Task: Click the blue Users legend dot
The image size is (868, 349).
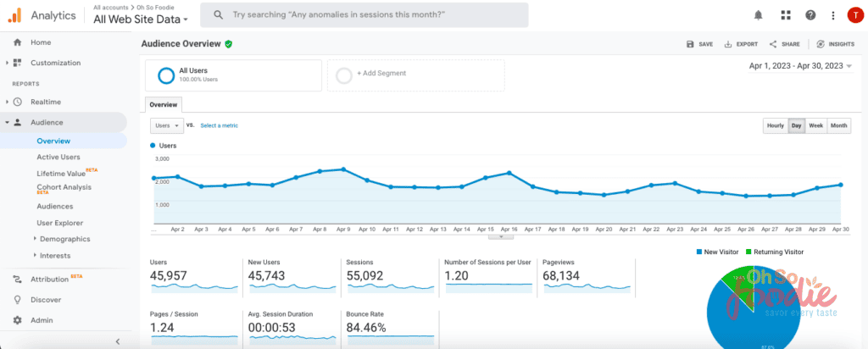Action: click(153, 146)
